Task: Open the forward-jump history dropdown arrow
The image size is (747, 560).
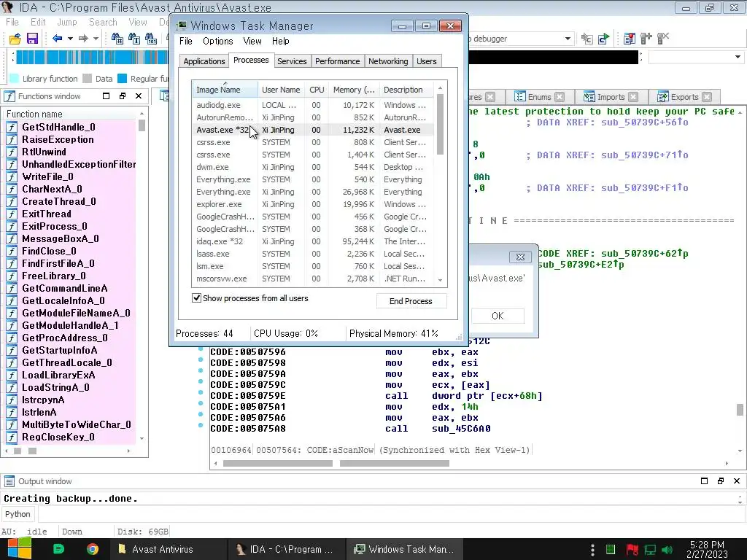Action: tap(96, 39)
